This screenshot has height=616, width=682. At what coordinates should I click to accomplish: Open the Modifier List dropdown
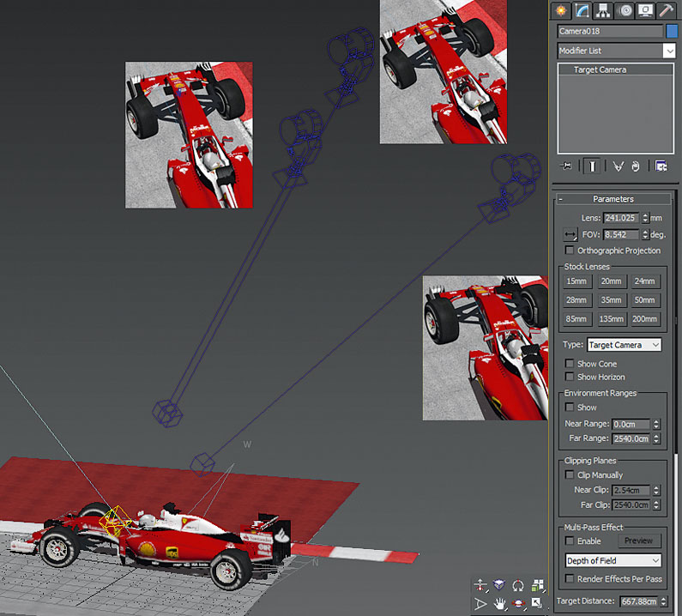point(616,51)
